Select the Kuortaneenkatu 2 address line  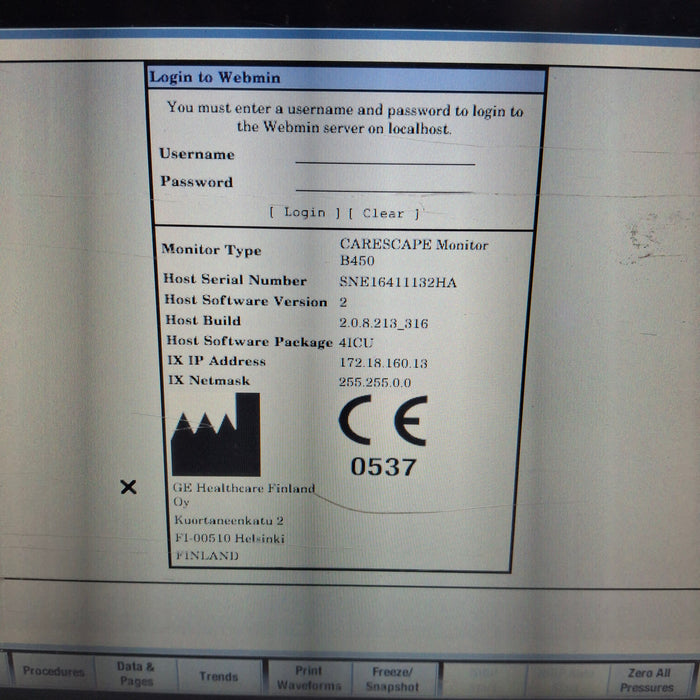click(229, 521)
